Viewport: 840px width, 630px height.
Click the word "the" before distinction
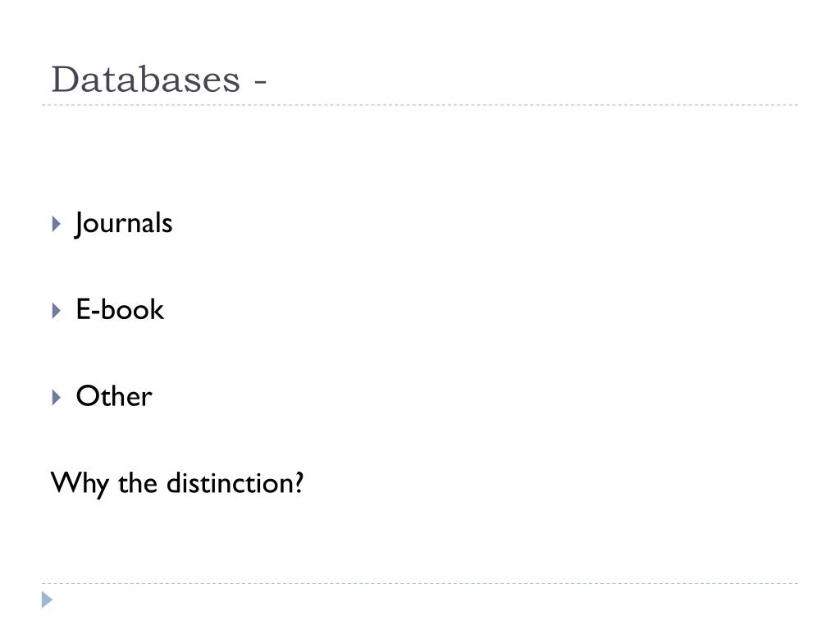click(x=138, y=482)
